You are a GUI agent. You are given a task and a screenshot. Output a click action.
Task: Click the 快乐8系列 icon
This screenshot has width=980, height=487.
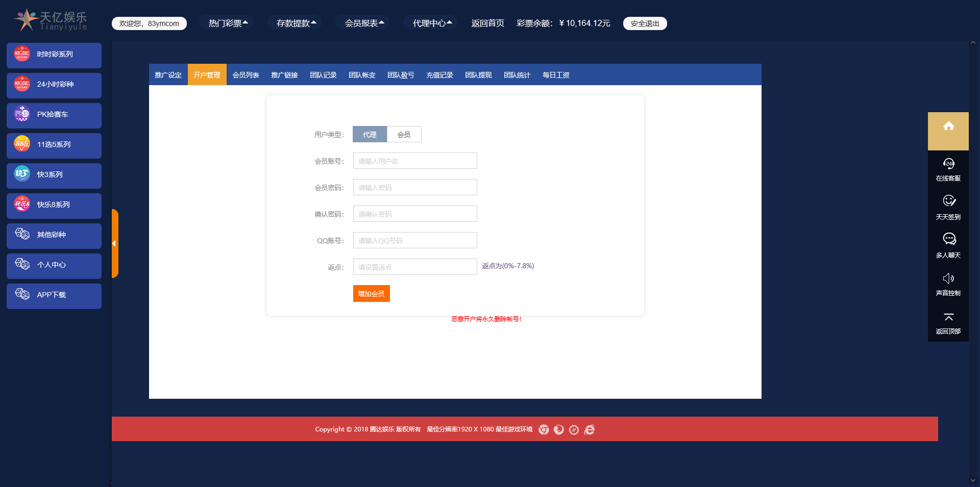coord(22,203)
